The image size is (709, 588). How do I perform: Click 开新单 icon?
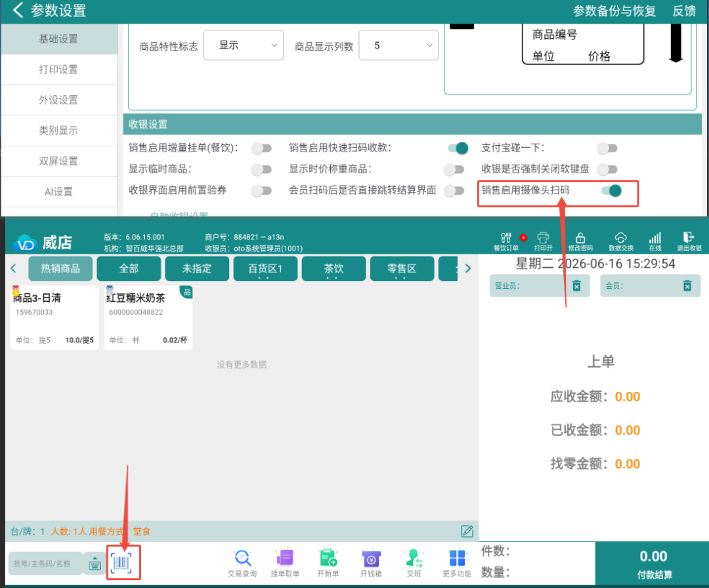coord(328,562)
